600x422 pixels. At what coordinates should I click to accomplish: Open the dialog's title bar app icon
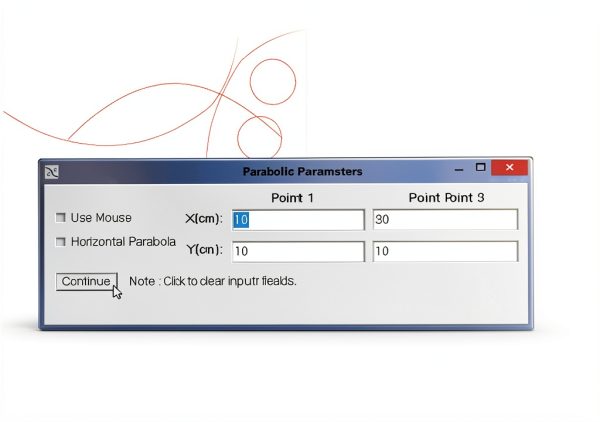[x=52, y=172]
